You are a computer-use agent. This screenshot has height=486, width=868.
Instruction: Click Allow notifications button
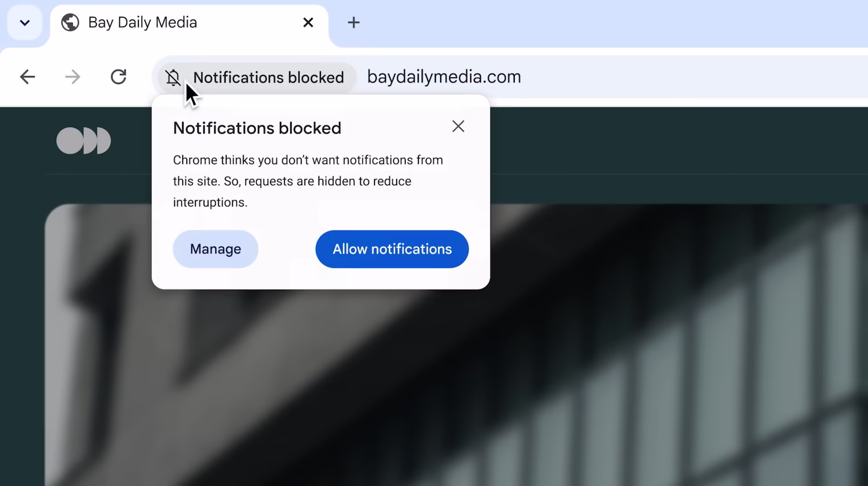[x=392, y=249]
